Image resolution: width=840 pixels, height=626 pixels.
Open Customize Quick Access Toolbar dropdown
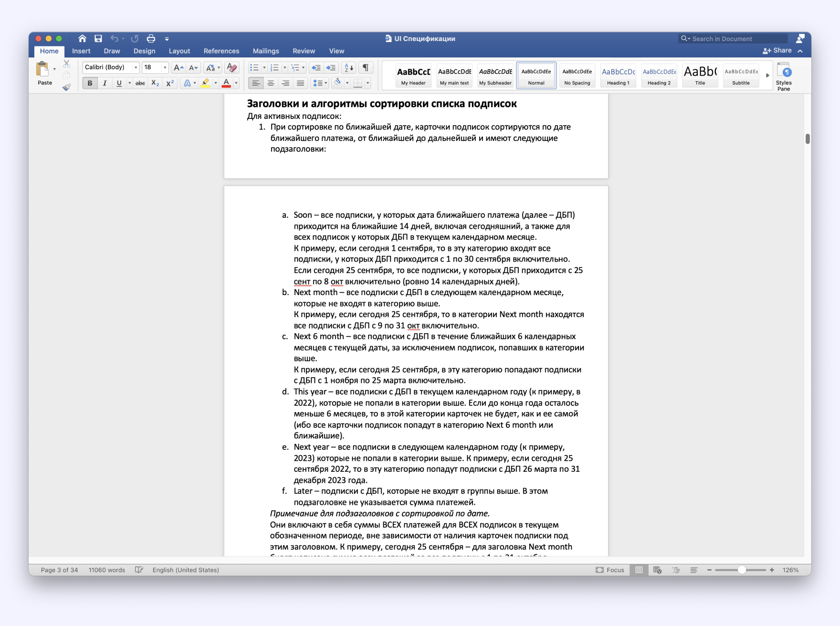167,39
